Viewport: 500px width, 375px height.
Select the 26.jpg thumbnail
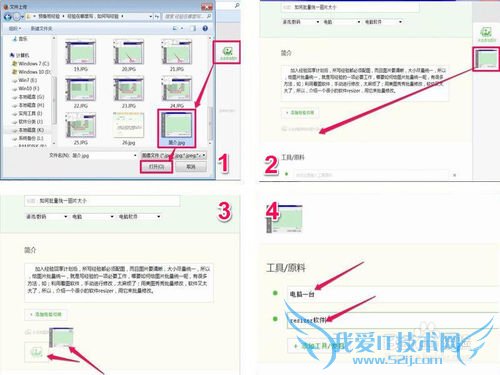coord(128,125)
